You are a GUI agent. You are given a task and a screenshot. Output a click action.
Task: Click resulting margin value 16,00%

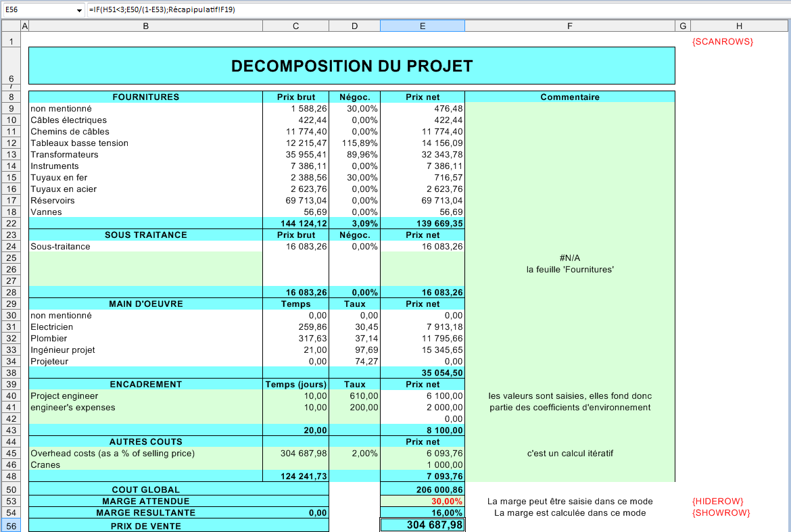coord(423,513)
